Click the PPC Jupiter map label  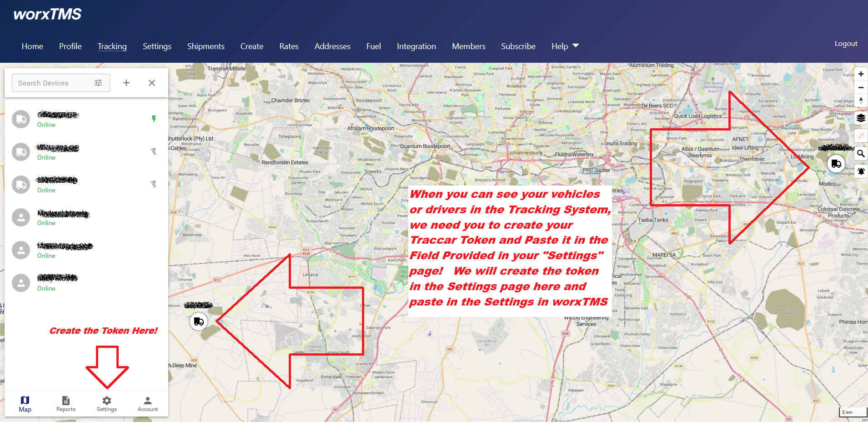[597, 171]
